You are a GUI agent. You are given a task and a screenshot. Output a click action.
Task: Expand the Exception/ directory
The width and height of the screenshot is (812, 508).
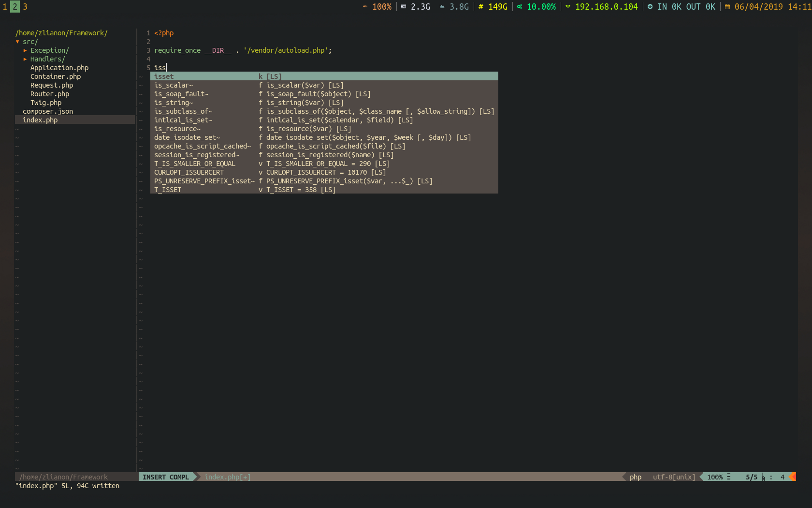click(x=25, y=50)
